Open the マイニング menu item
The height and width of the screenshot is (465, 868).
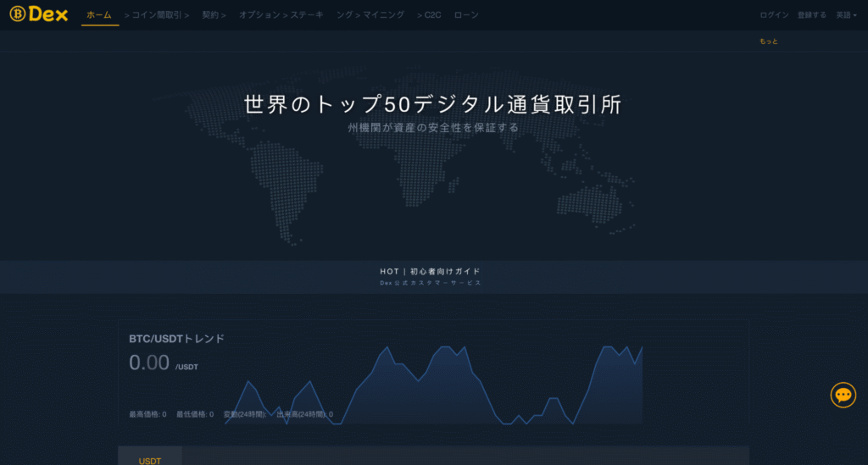384,15
